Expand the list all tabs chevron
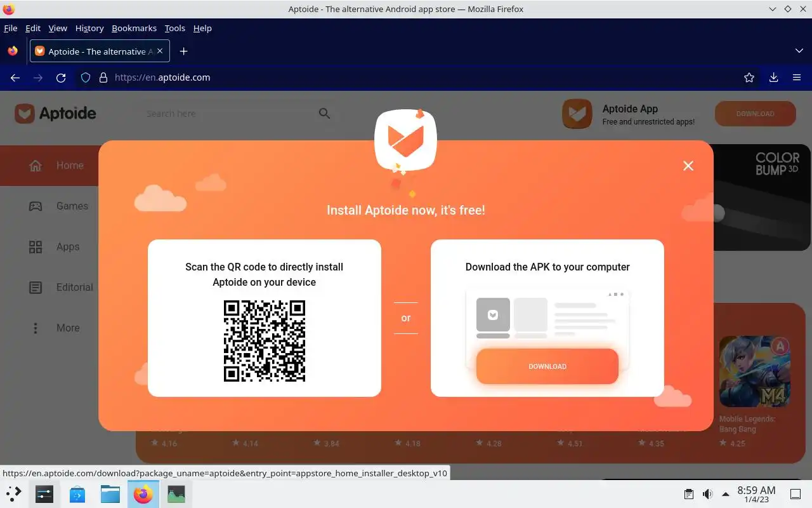 [799, 51]
